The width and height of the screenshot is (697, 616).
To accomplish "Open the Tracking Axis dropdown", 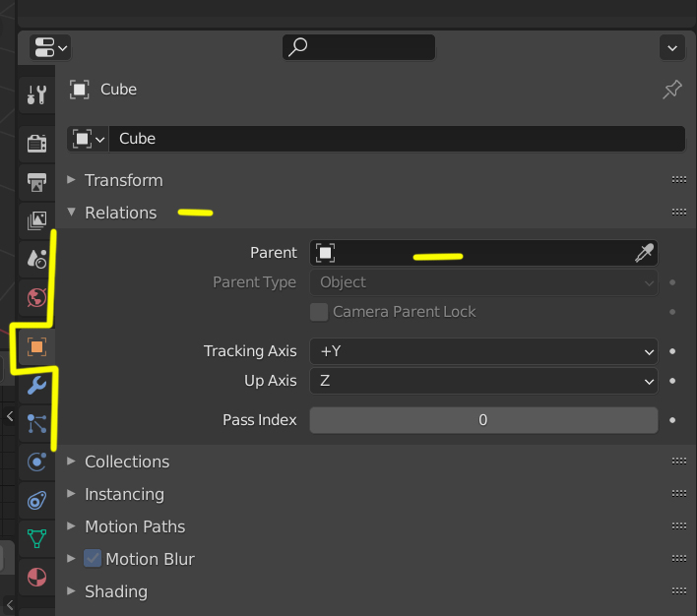I will click(x=483, y=350).
